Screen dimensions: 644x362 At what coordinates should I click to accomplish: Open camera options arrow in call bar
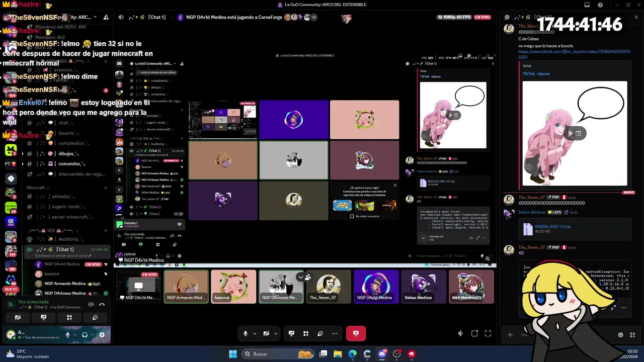point(276,333)
